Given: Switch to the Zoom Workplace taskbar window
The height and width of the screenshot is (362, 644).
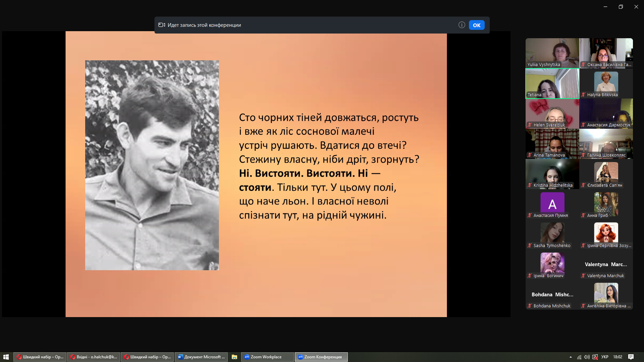Looking at the screenshot, I should (x=267, y=357).
